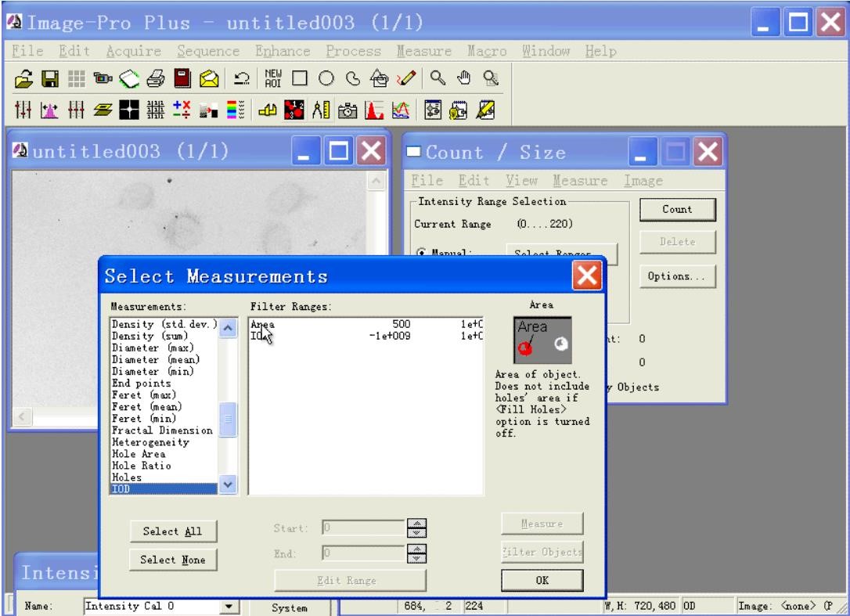Click the compass and ruler measurement icon

(x=320, y=110)
